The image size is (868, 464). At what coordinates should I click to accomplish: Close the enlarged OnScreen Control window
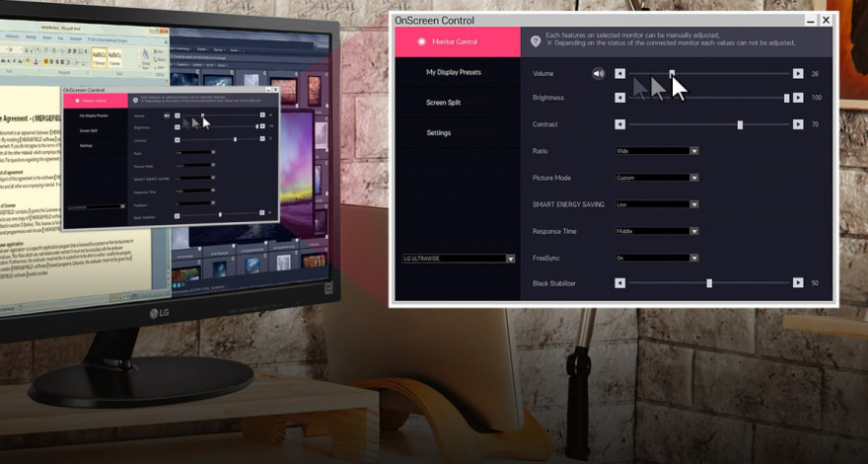click(826, 21)
